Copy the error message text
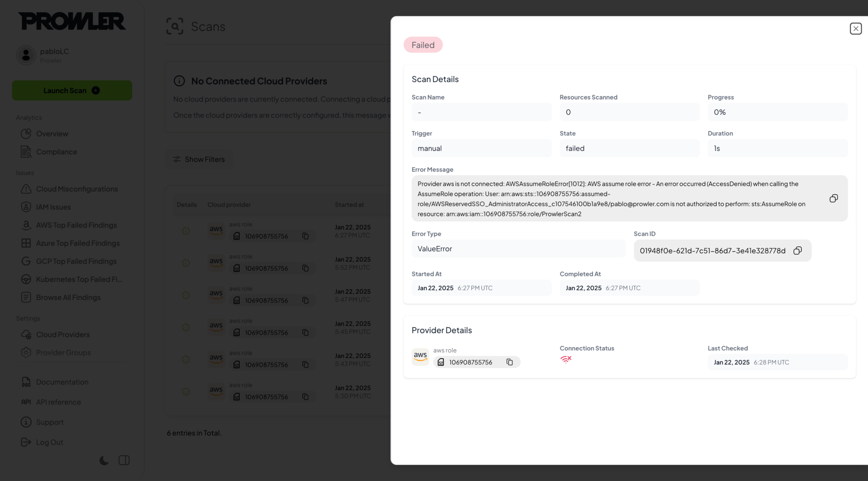868x481 pixels. [x=833, y=198]
